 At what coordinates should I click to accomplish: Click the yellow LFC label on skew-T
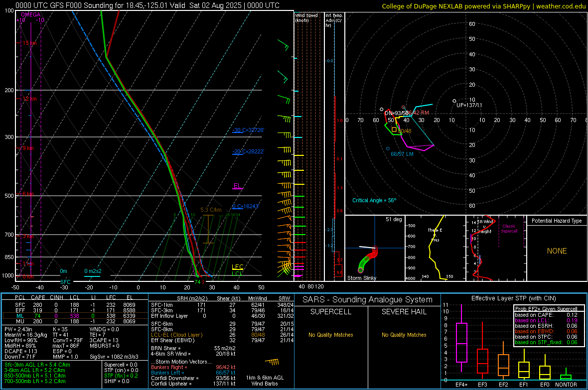(237, 267)
